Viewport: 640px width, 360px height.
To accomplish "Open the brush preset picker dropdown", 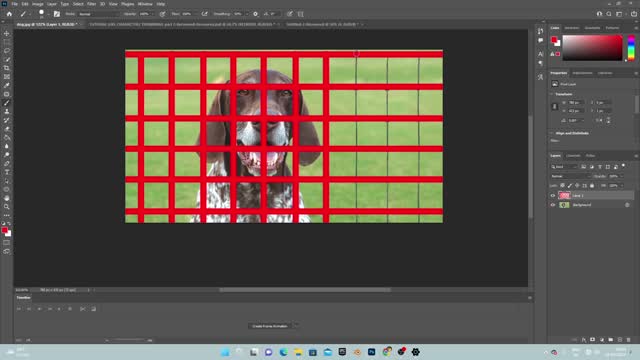I will [x=48, y=14].
